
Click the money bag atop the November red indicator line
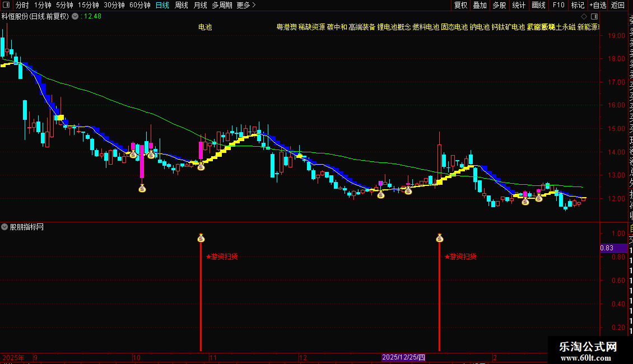click(x=201, y=238)
